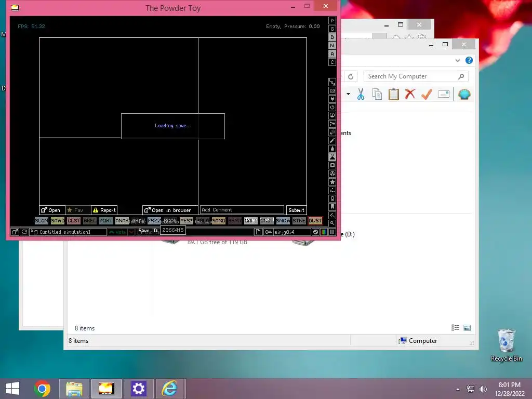The image size is (532, 399).
Task: Toggle the N display mode button
Action: pos(332,46)
